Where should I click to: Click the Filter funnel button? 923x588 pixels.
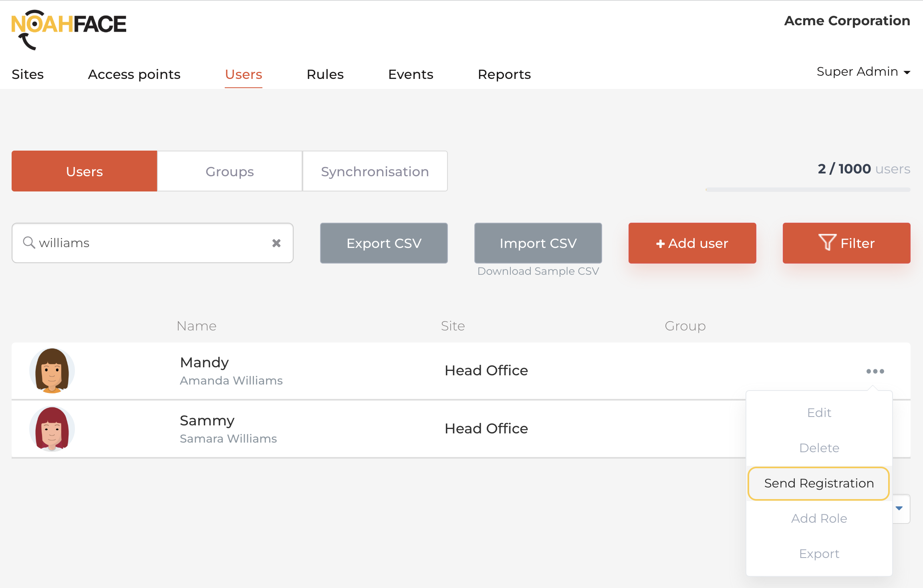846,243
